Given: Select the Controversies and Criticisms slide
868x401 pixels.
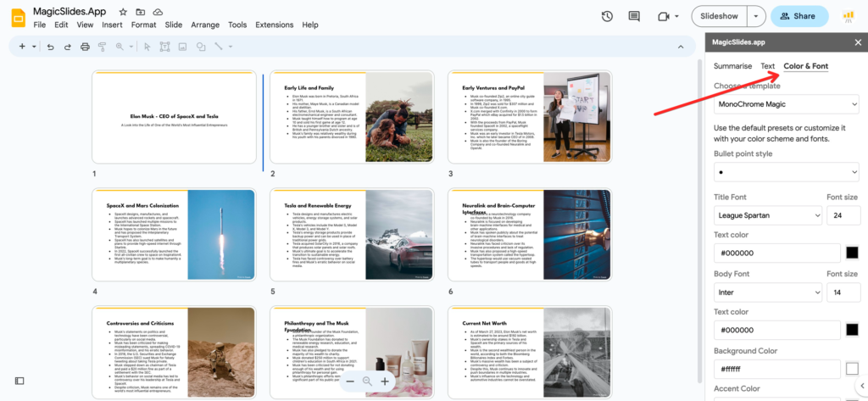Looking at the screenshot, I should (x=175, y=353).
